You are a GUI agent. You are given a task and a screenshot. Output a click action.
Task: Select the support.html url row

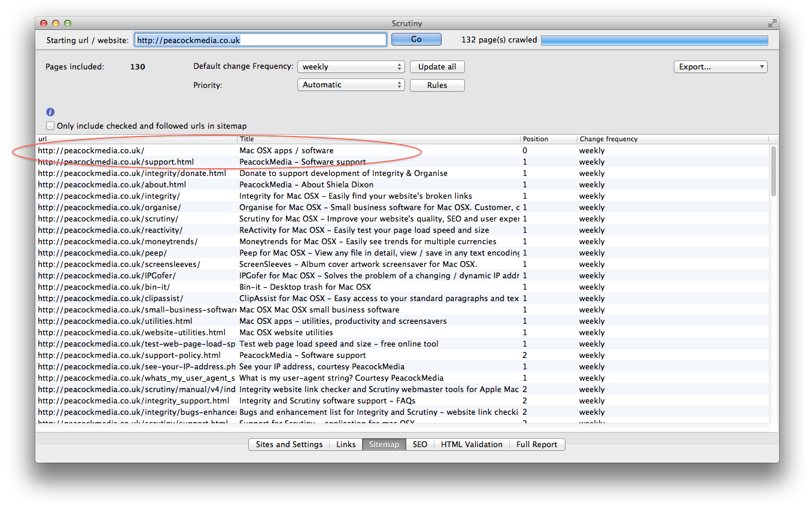[403, 162]
